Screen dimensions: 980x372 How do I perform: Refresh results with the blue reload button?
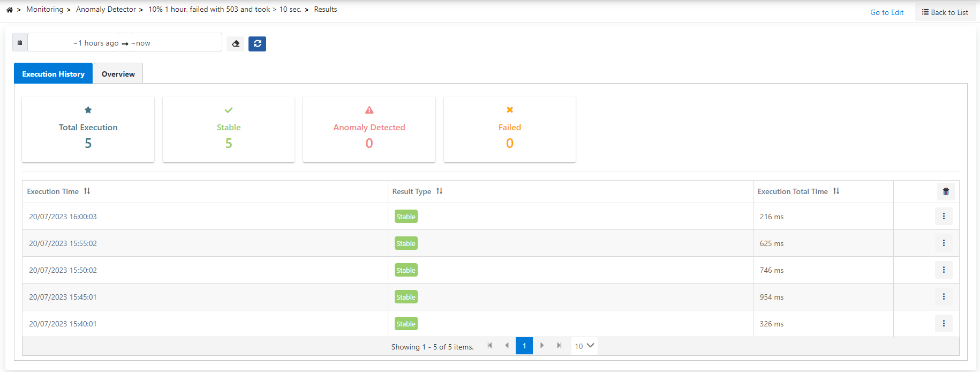pos(257,43)
